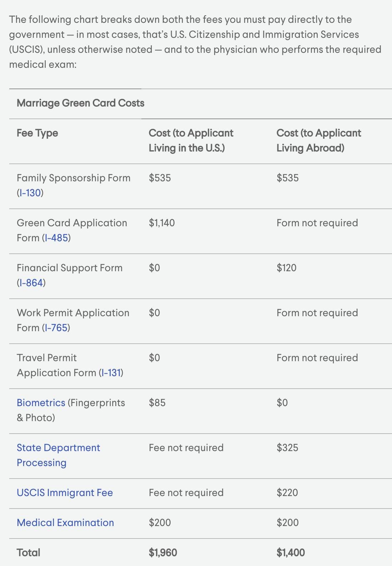Image resolution: width=392 pixels, height=566 pixels.
Task: Click the $85 biometrics cost cell
Action: coord(157,403)
